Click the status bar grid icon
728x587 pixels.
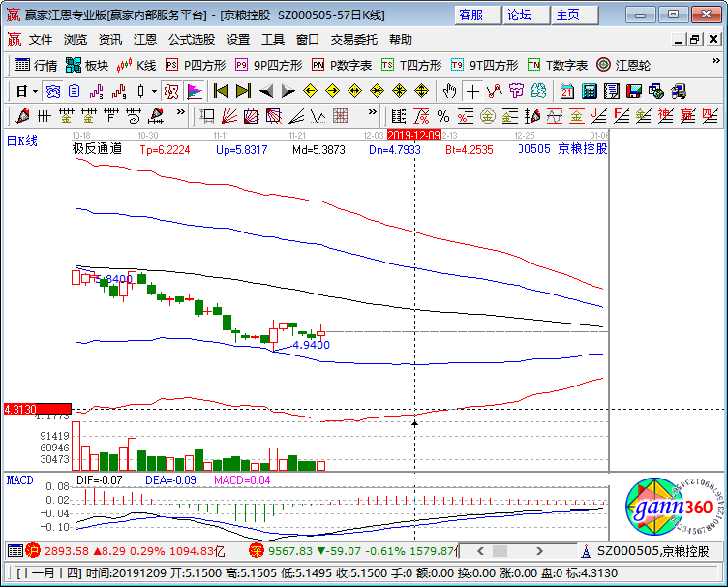pyautogui.click(x=15, y=551)
